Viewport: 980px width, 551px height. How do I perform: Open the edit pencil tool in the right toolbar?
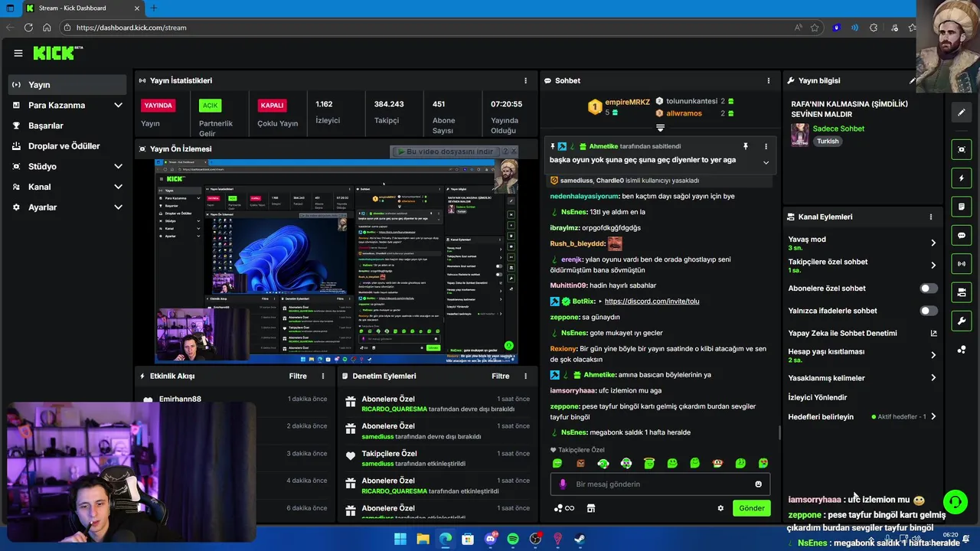pos(962,112)
